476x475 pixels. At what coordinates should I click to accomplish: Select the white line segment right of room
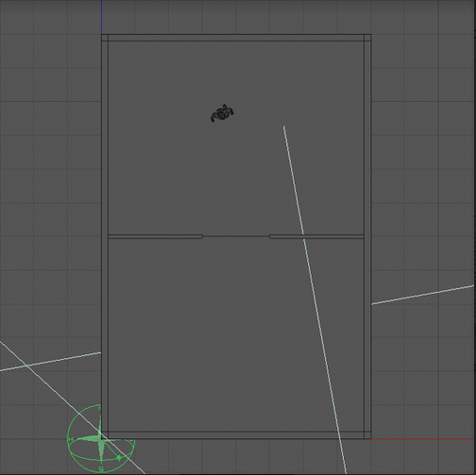422,295
